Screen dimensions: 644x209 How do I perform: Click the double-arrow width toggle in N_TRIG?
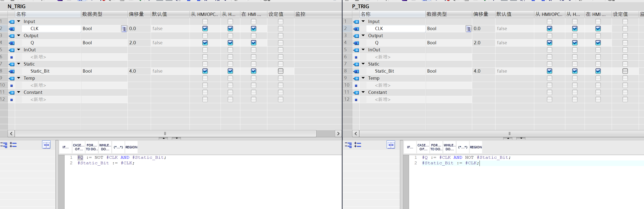pyautogui.click(x=46, y=145)
